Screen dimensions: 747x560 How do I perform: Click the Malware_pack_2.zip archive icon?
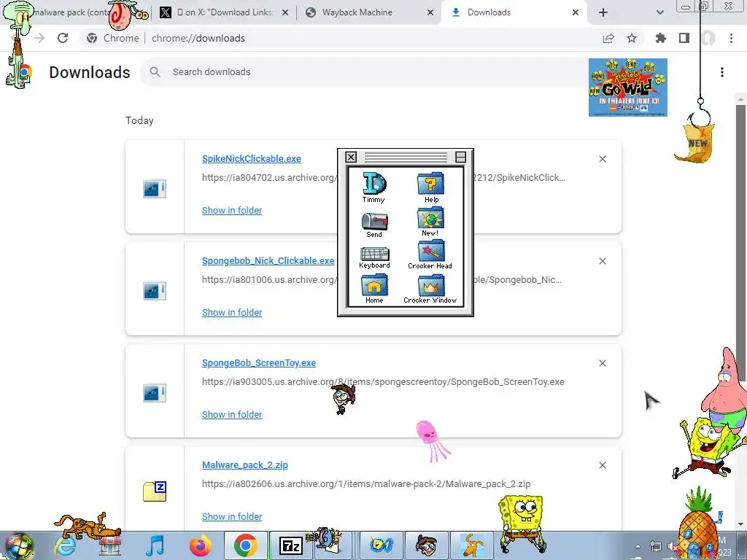[x=155, y=491]
